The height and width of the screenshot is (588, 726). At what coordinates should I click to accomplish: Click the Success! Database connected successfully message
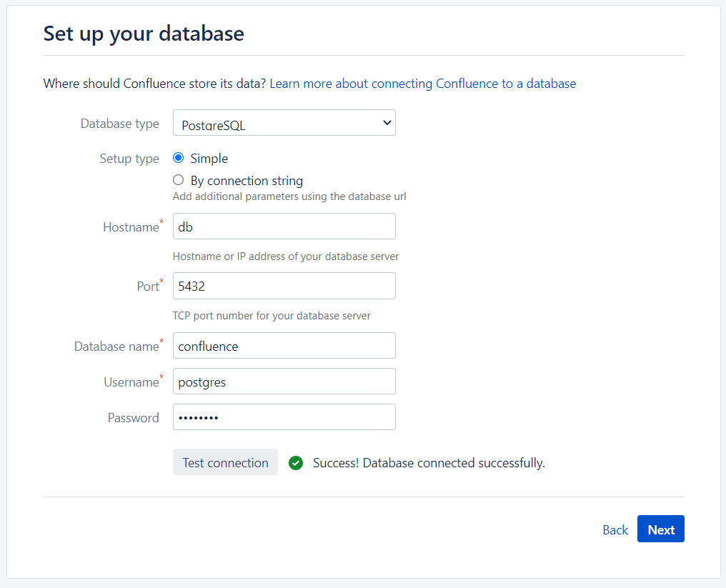429,463
